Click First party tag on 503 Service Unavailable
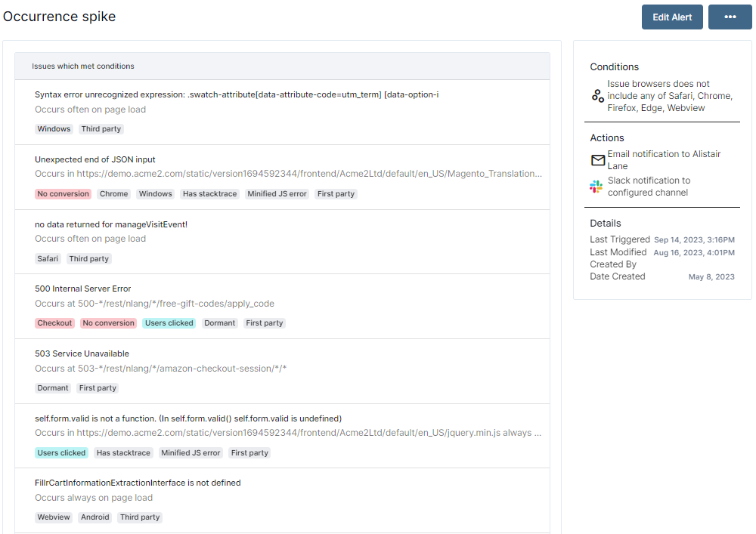 [x=98, y=388]
